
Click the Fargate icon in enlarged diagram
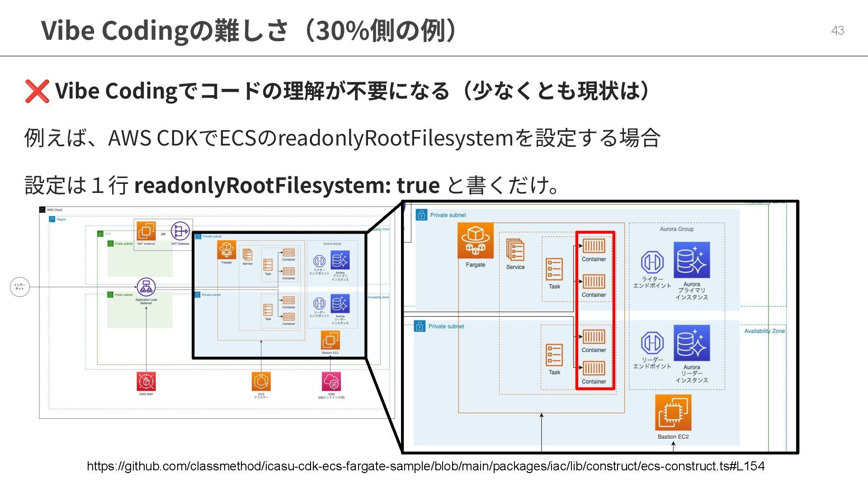475,240
